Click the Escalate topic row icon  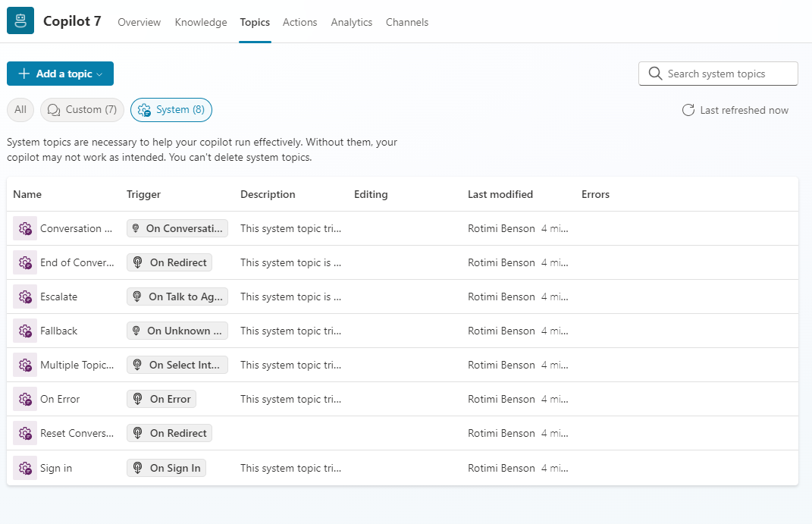[x=25, y=297]
